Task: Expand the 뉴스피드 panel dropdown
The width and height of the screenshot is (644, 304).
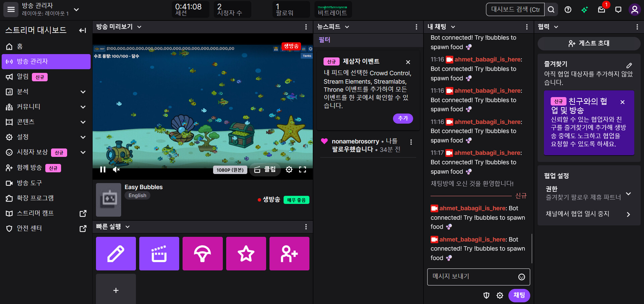Action: (x=347, y=27)
